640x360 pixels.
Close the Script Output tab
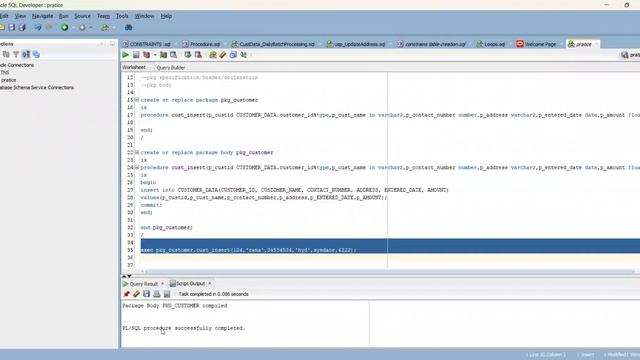(x=210, y=283)
